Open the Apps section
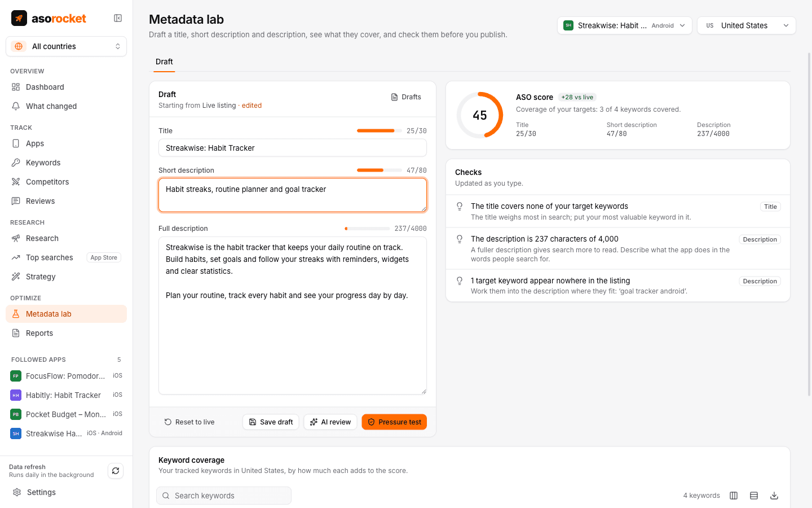Image resolution: width=812 pixels, height=508 pixels. (66, 143)
